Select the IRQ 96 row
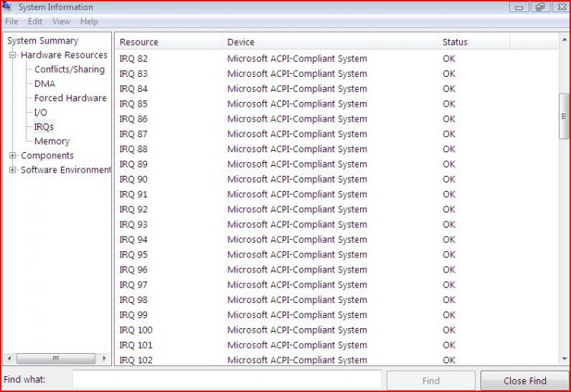 (336, 269)
